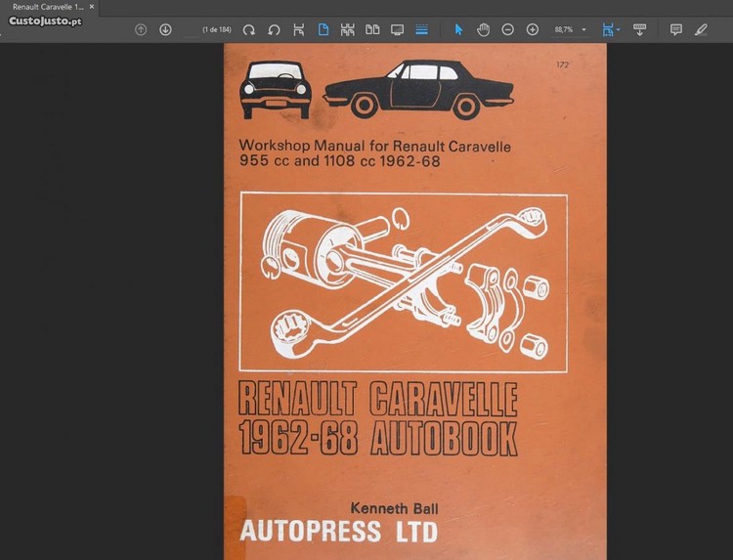Viewport: 733px width, 560px height.
Task: Enable single page view mode
Action: click(323, 29)
